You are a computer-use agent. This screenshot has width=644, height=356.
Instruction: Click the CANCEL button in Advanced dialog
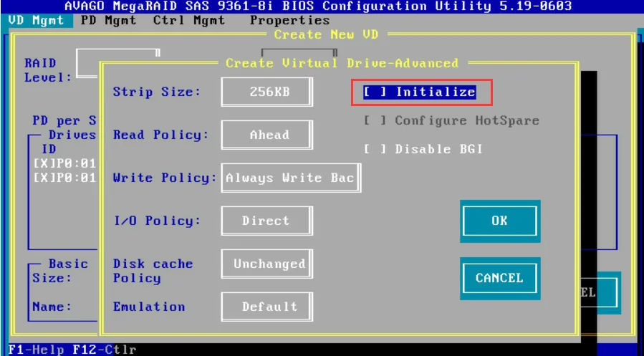click(x=500, y=279)
